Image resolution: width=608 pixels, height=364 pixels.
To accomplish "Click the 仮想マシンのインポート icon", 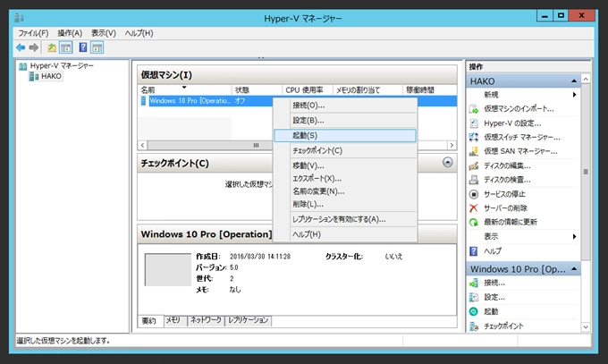I will point(474,108).
